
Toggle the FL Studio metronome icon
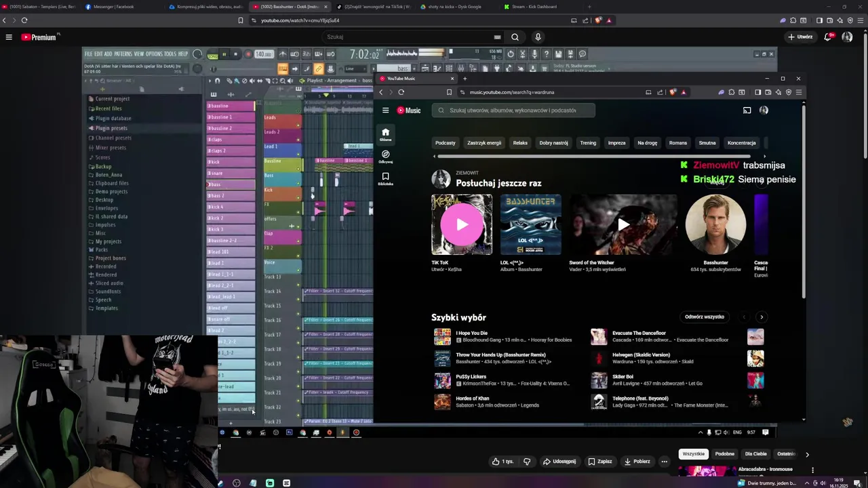(283, 54)
